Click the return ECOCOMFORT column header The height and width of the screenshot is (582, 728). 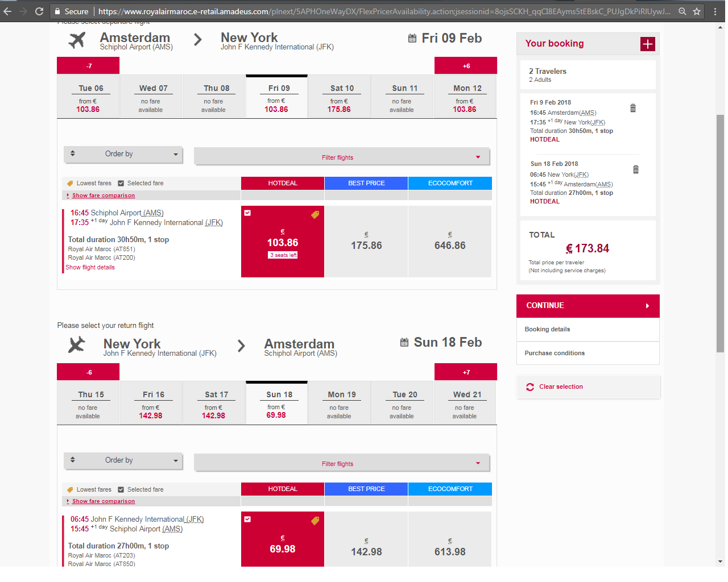coord(450,489)
